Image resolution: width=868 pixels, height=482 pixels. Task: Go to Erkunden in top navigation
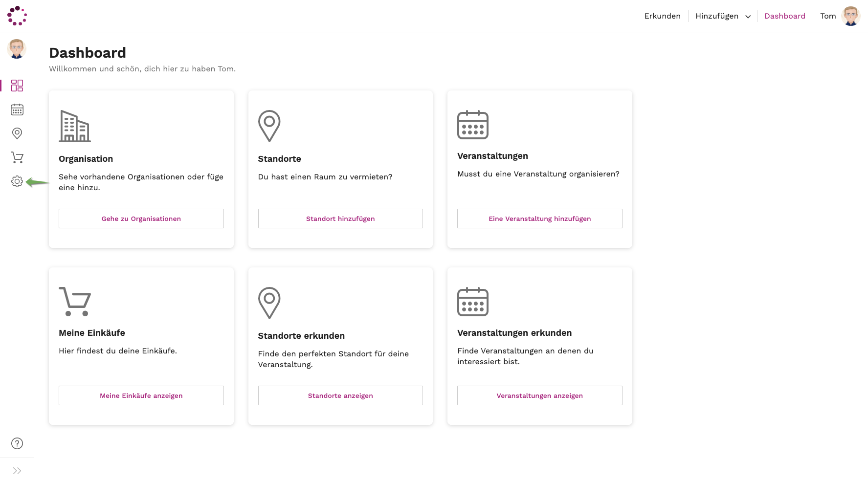click(662, 16)
